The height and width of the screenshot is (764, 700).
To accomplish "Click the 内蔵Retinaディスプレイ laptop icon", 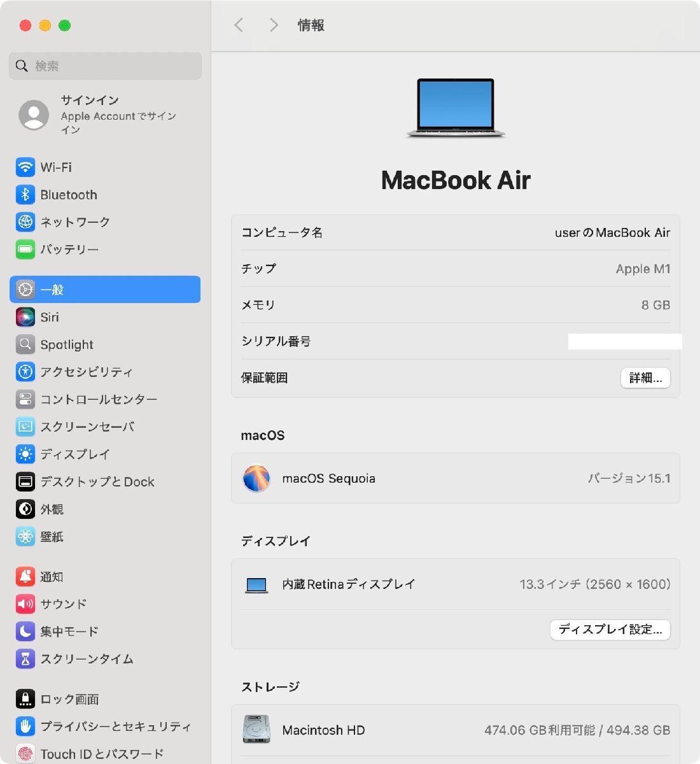I will (x=256, y=585).
